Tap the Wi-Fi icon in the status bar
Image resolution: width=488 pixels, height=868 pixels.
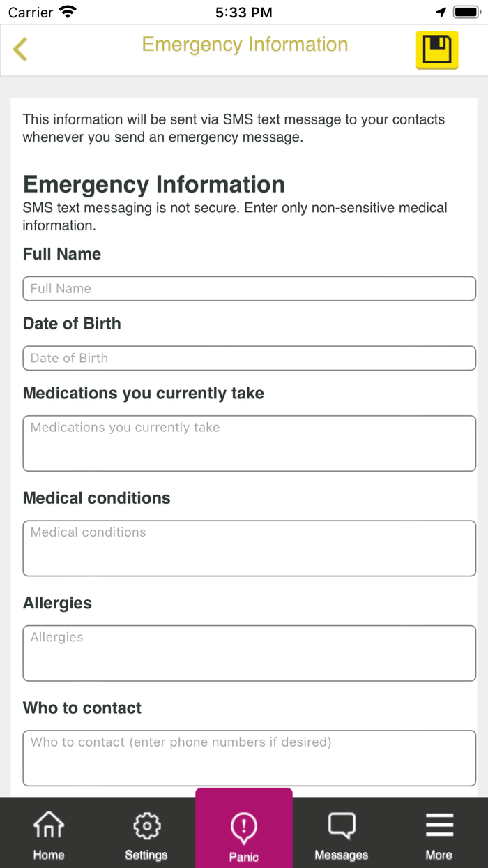(x=68, y=12)
